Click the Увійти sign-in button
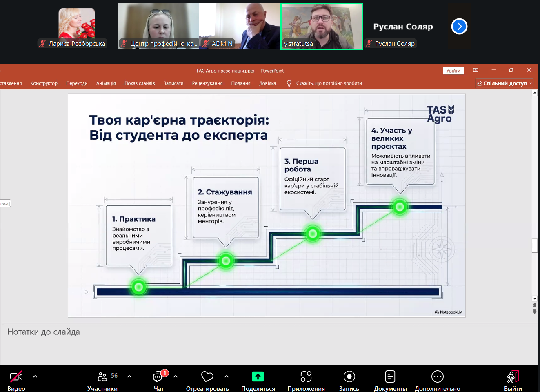 (453, 71)
